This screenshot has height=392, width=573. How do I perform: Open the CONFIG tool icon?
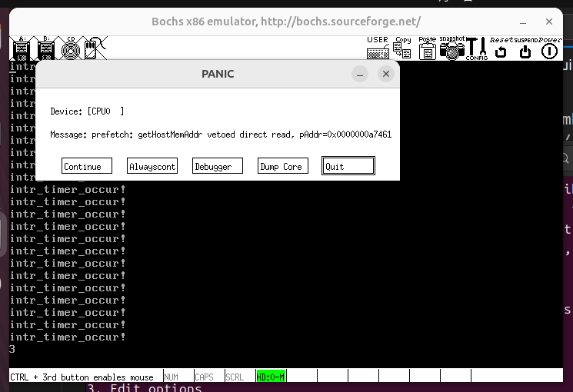pos(477,48)
